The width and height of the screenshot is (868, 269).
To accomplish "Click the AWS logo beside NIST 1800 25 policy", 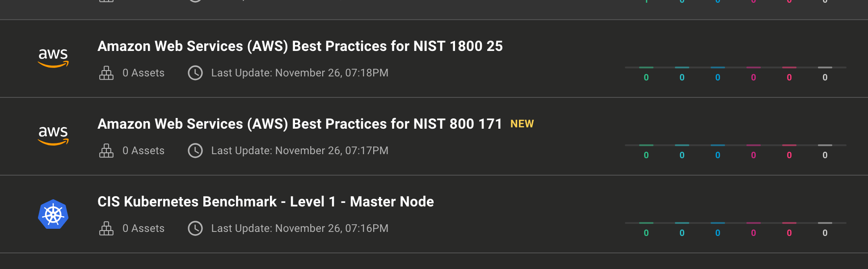I will coord(53,58).
